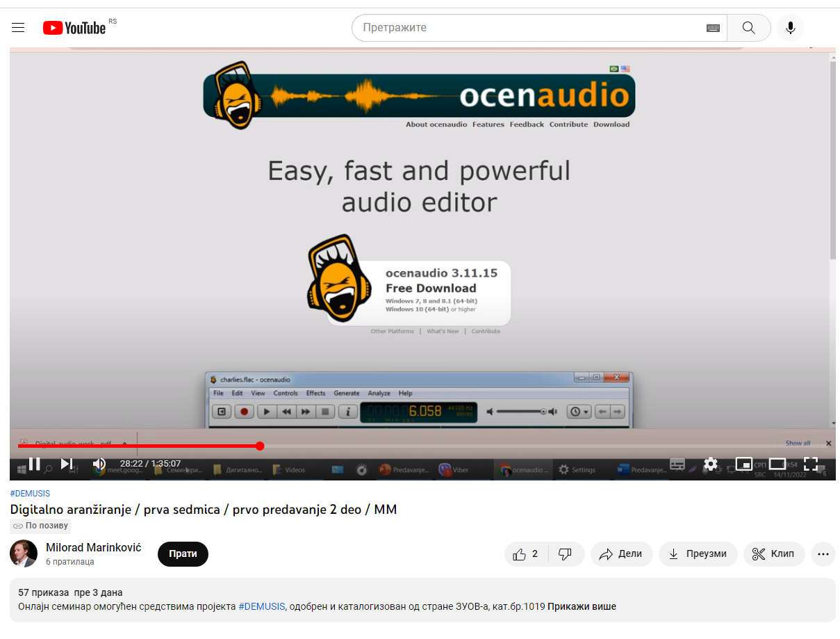
Task: Click ocenaudio info (i) button
Action: point(347,412)
